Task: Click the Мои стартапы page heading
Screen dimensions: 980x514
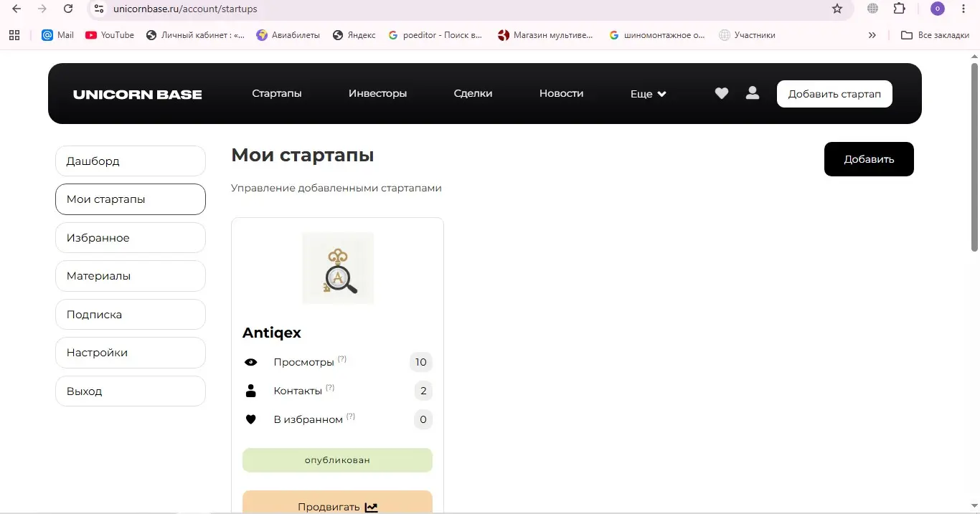Action: click(x=302, y=155)
